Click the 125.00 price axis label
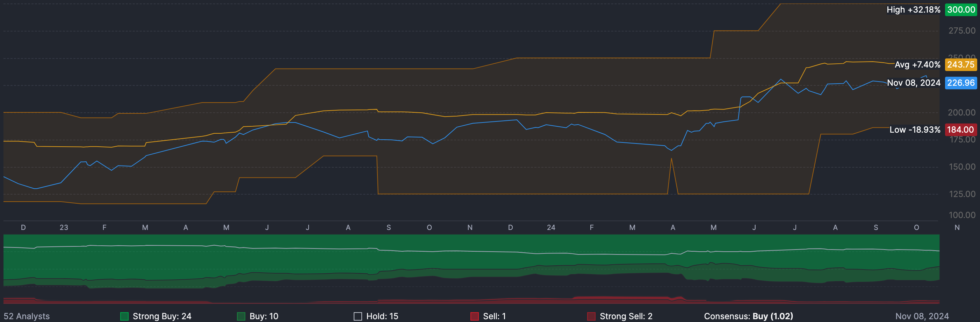This screenshot has width=980, height=322. (x=962, y=194)
